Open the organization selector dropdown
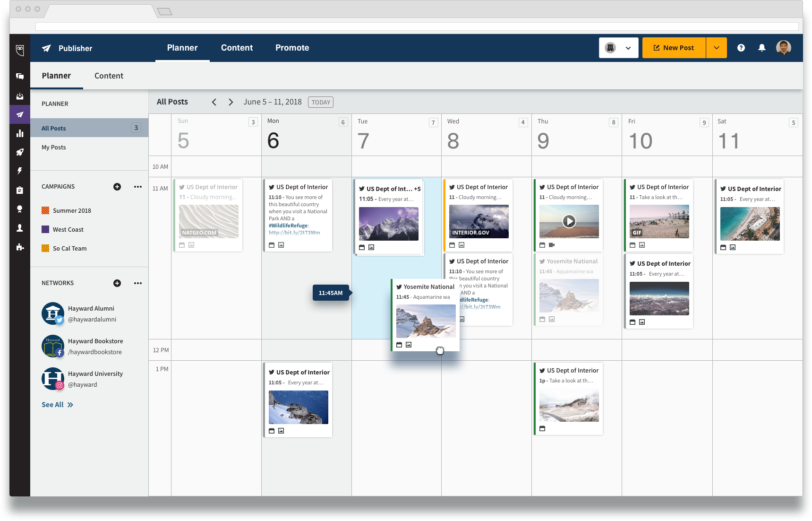812x521 pixels. click(x=619, y=48)
